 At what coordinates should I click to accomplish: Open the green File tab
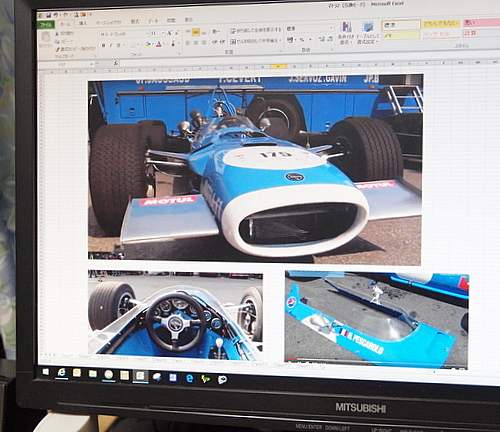tap(46, 25)
